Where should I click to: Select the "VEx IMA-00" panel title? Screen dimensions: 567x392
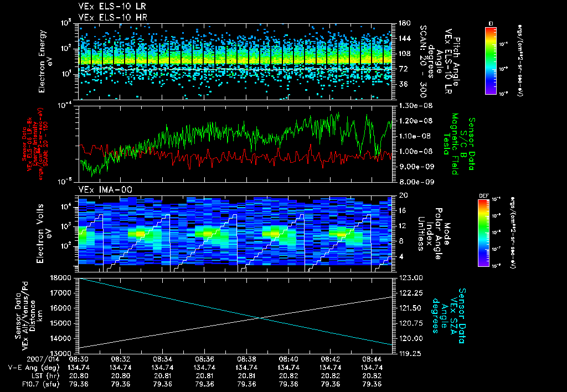tap(106, 189)
